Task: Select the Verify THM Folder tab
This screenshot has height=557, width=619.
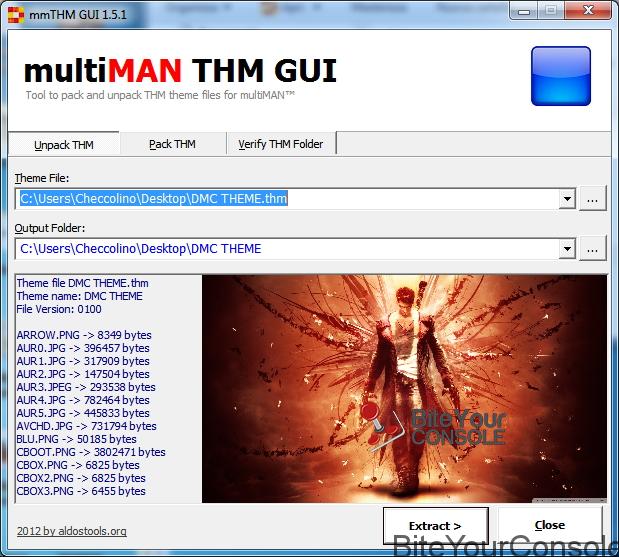Action: 281,144
